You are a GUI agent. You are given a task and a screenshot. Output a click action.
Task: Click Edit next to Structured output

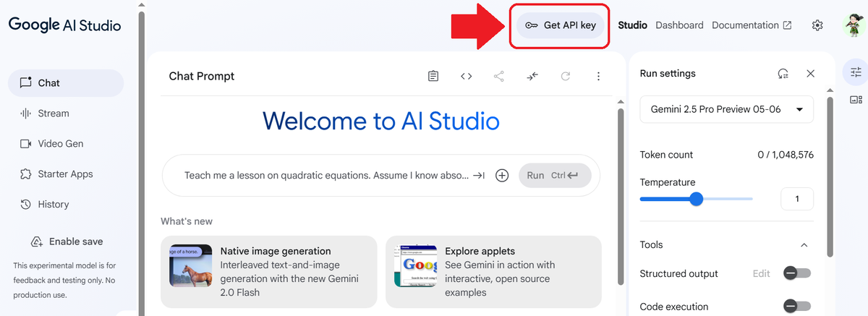tap(762, 273)
